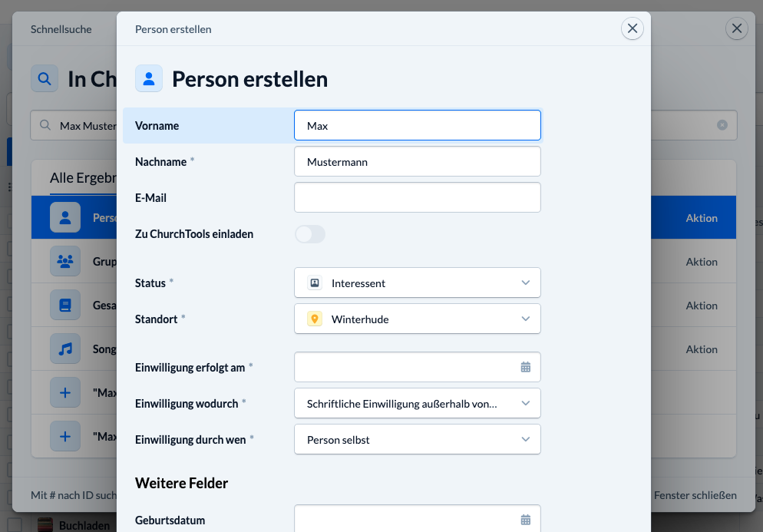
Task: Click the first plus icon in the results
Action: [65, 393]
